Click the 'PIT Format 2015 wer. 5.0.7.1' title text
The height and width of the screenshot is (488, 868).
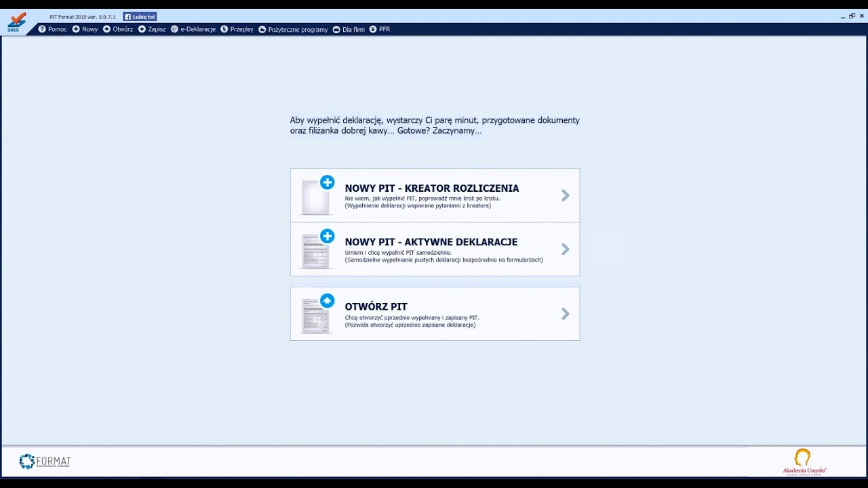pyautogui.click(x=82, y=17)
